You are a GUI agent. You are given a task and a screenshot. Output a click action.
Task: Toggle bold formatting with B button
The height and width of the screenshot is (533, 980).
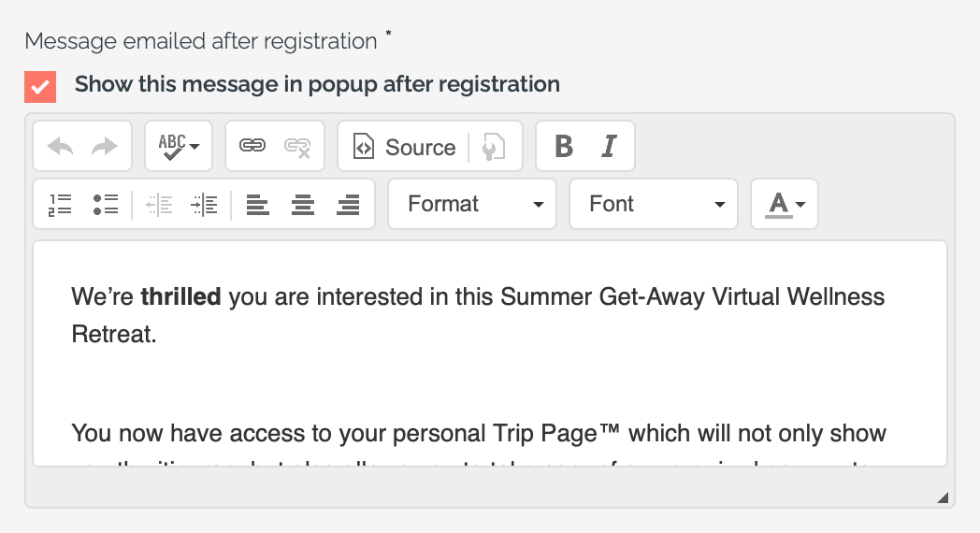pos(564,147)
